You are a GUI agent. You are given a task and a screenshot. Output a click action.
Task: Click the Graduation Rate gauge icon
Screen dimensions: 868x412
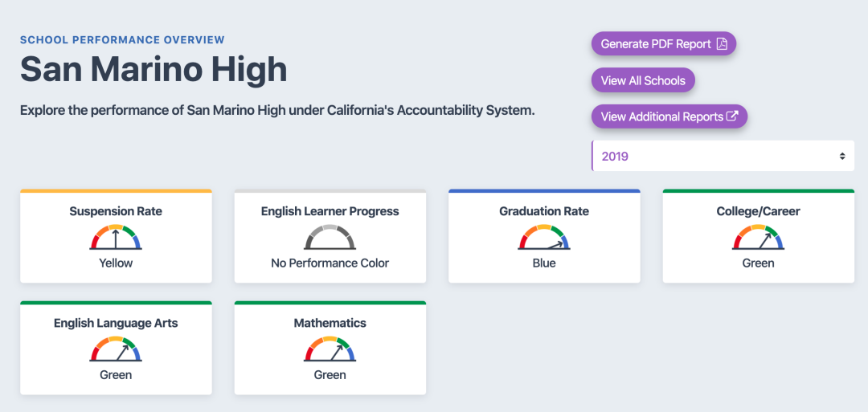(x=544, y=237)
